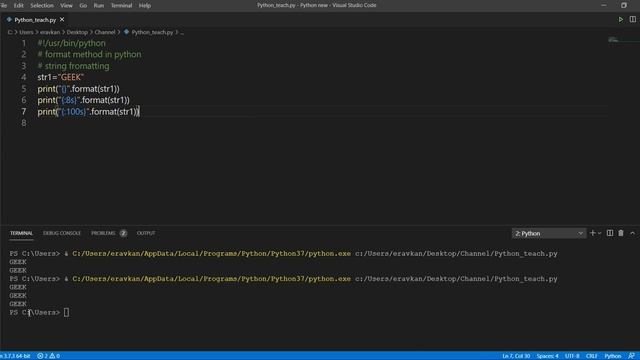
Task: Click the print("{}".format(str1)) line
Action: tap(78, 89)
